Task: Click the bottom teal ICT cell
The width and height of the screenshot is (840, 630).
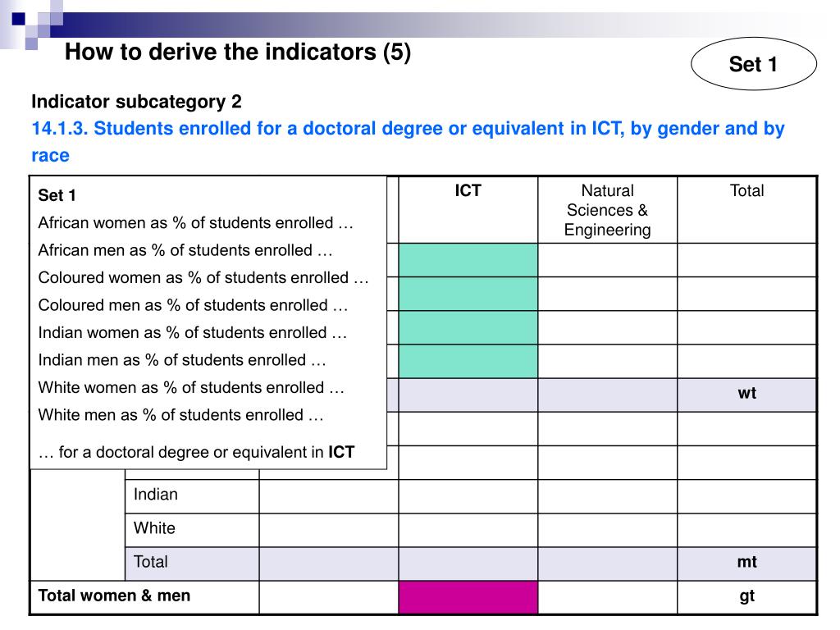Action: [x=468, y=361]
